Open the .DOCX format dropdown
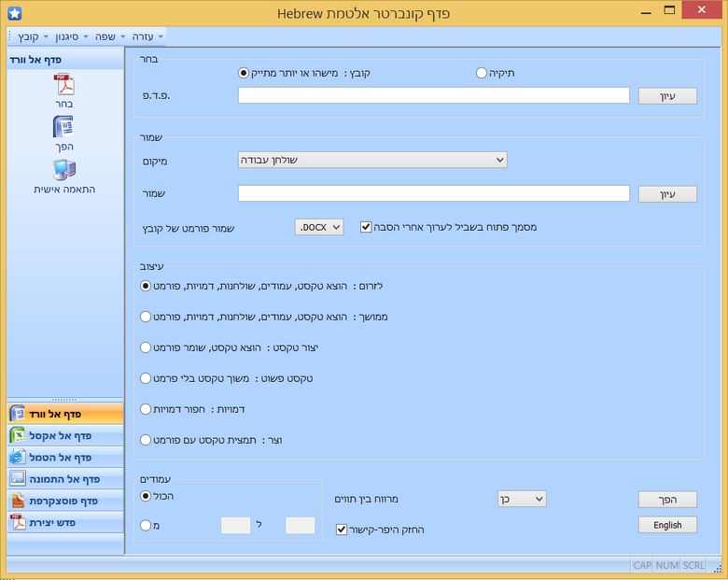728x580 pixels. pyautogui.click(x=319, y=227)
